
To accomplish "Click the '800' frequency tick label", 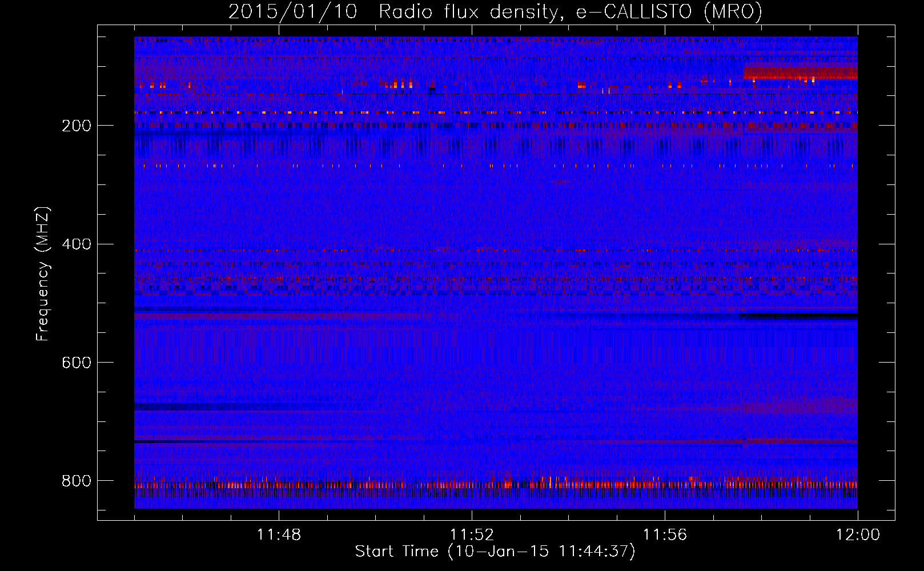I will (x=76, y=481).
